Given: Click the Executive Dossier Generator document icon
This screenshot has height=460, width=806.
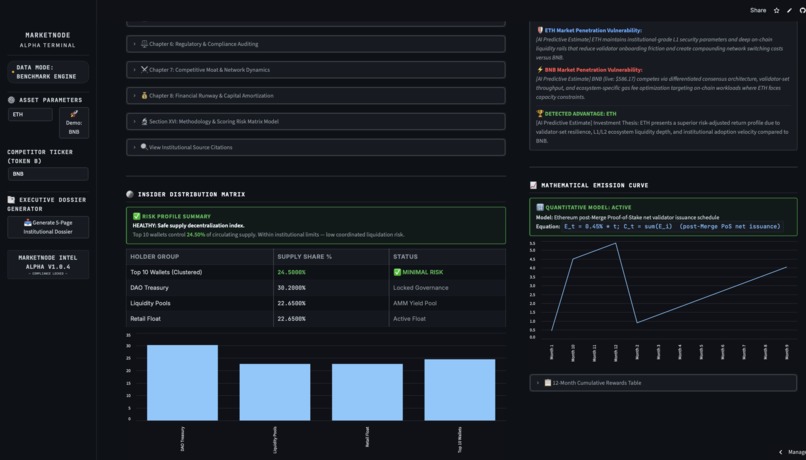Looking at the screenshot, I should click(11, 199).
